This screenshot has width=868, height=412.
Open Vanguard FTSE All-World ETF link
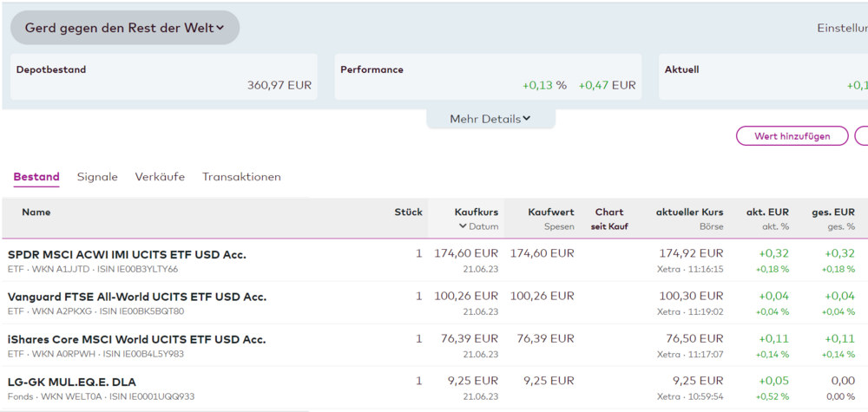point(136,297)
